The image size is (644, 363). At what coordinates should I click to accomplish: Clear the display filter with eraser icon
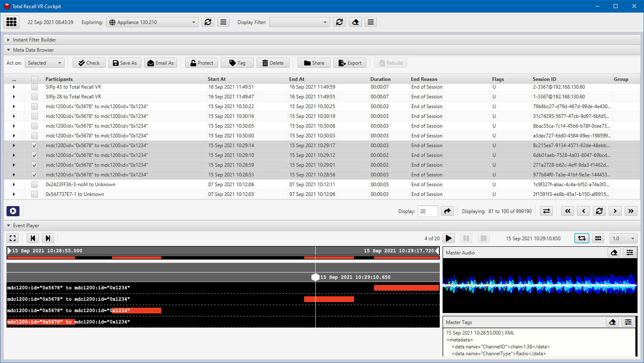[x=355, y=22]
